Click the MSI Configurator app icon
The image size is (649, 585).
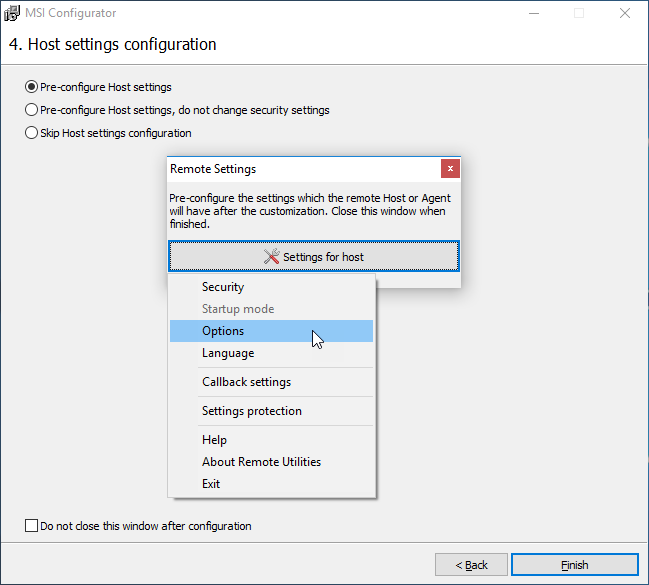[x=12, y=13]
